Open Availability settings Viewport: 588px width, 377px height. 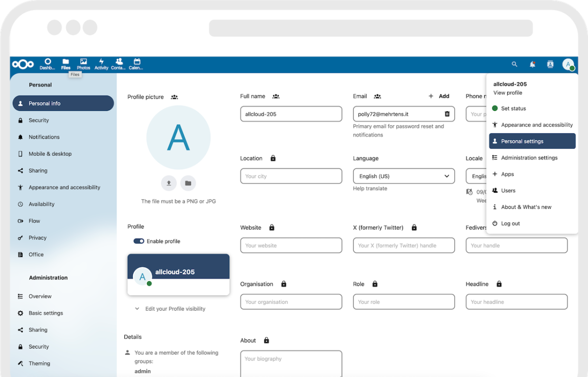63,204
